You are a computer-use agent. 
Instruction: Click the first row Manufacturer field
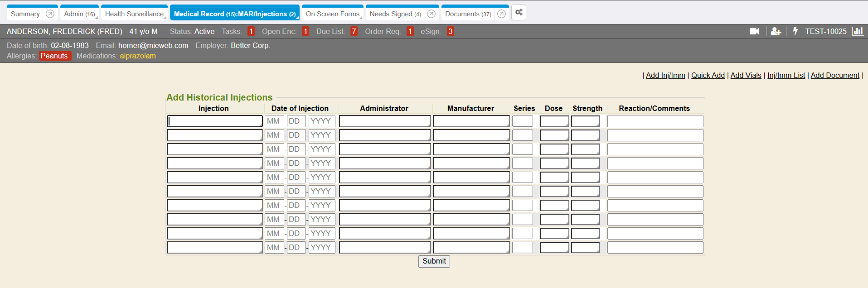coord(471,121)
